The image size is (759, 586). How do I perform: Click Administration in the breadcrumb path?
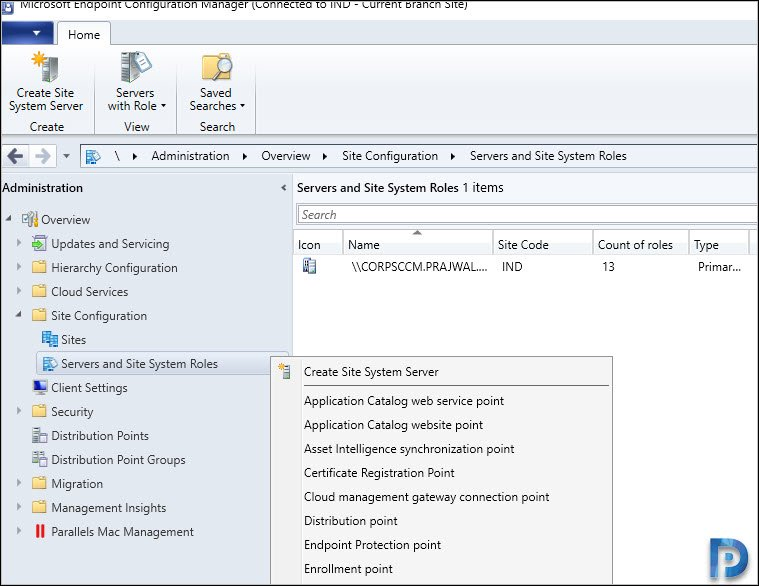point(190,156)
